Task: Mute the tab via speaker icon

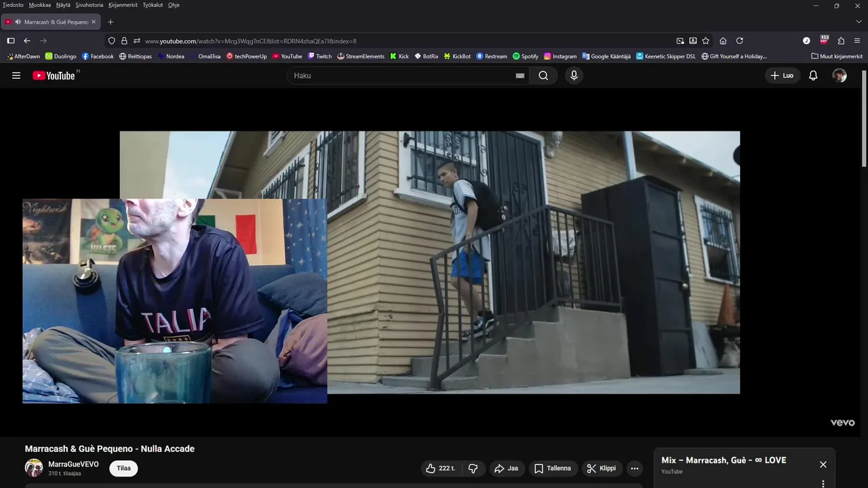Action: tap(18, 22)
